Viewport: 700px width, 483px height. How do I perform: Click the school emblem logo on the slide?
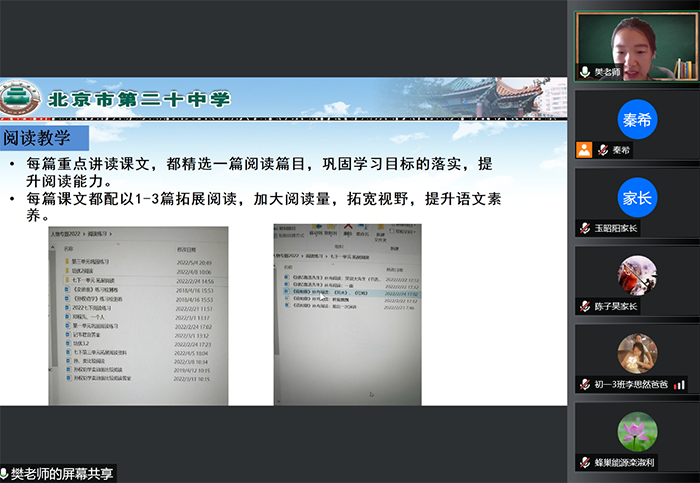[19, 99]
